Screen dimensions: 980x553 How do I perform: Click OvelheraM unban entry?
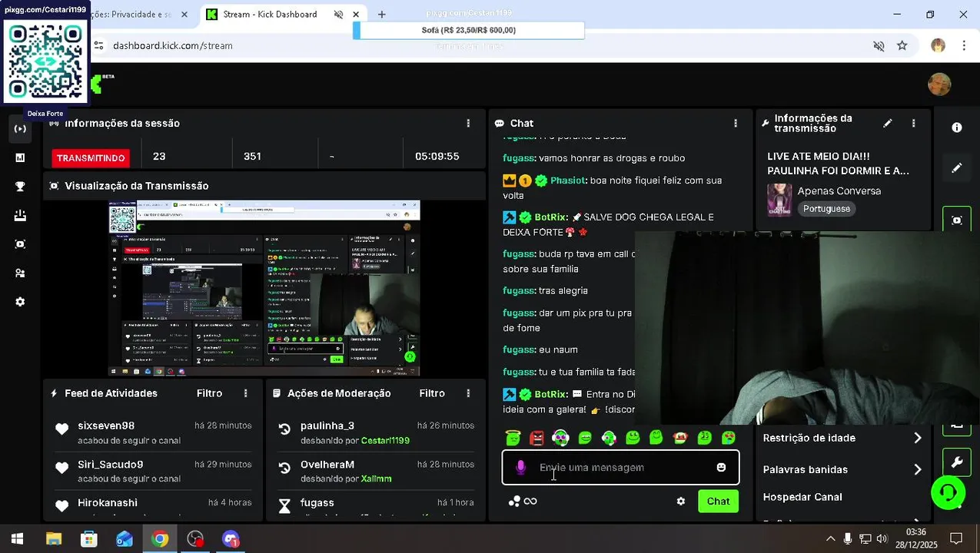point(376,471)
